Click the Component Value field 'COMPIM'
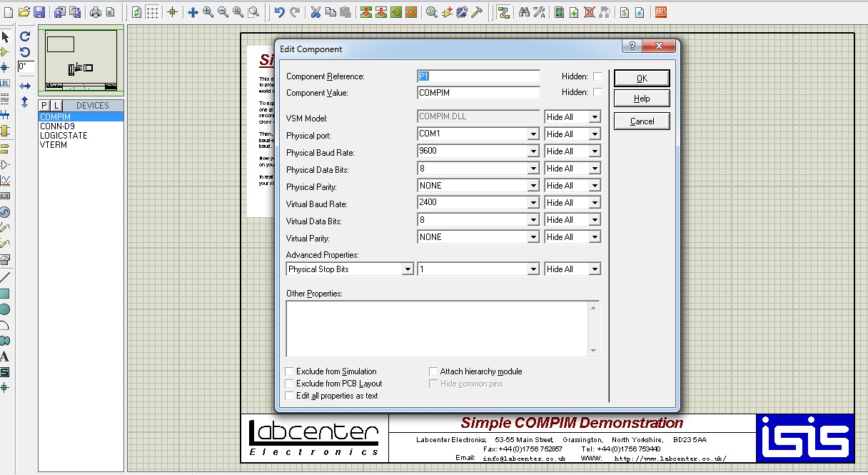The width and height of the screenshot is (868, 475). click(x=478, y=93)
